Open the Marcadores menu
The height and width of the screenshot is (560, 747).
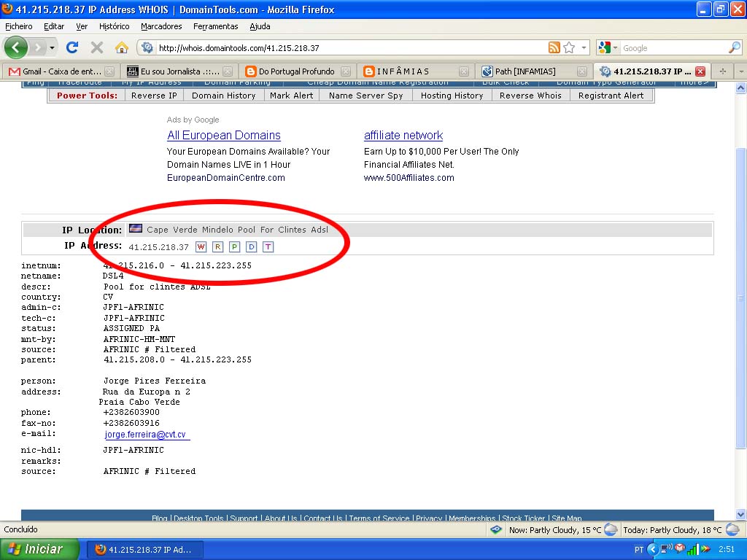tap(161, 26)
